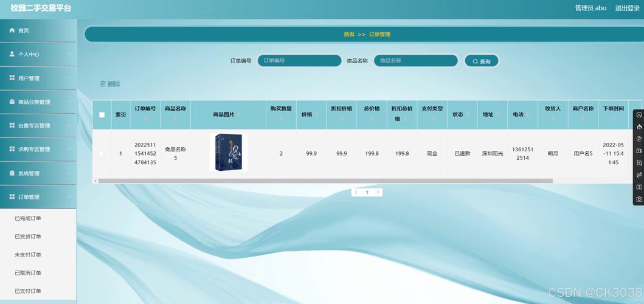
Task: Click the trash can icon next to 删除
Action: click(103, 84)
